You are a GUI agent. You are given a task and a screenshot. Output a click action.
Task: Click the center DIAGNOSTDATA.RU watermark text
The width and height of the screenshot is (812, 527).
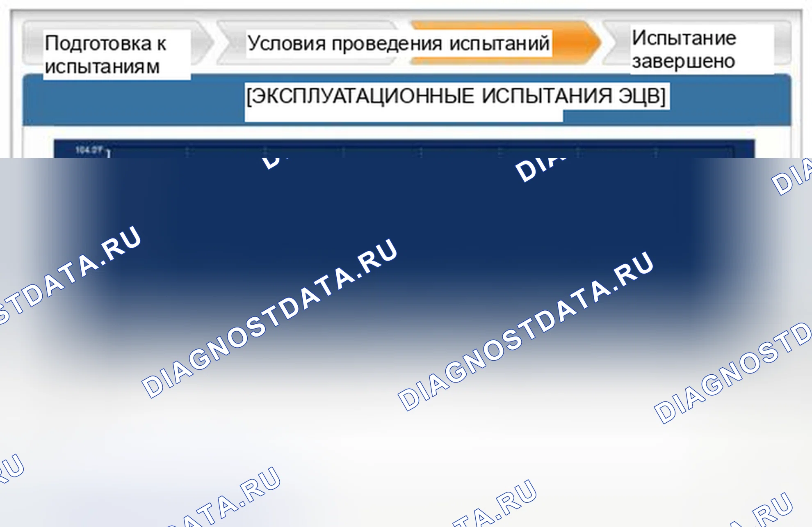[x=269, y=317]
